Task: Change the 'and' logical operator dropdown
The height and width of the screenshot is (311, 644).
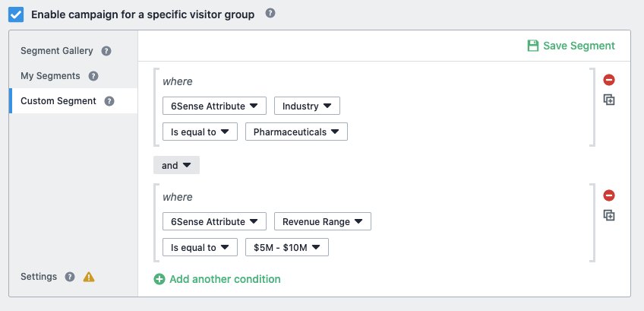Action: pos(176,165)
